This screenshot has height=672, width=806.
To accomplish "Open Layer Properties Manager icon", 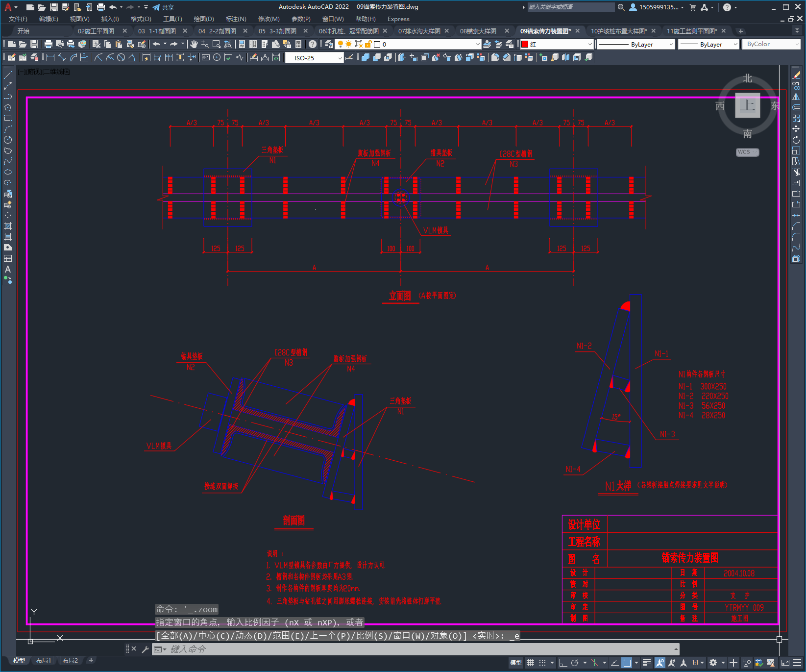I will [329, 44].
